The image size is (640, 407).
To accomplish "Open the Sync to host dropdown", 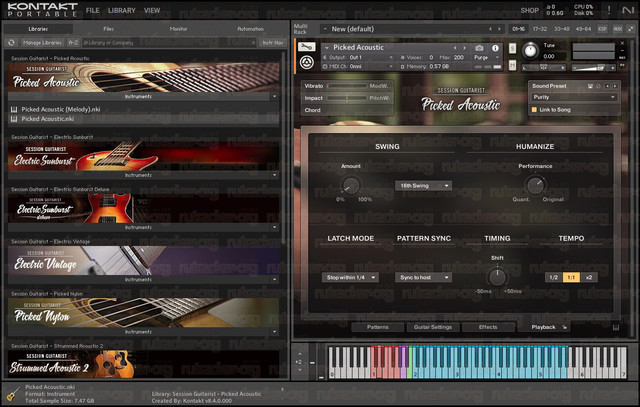I will tap(423, 278).
